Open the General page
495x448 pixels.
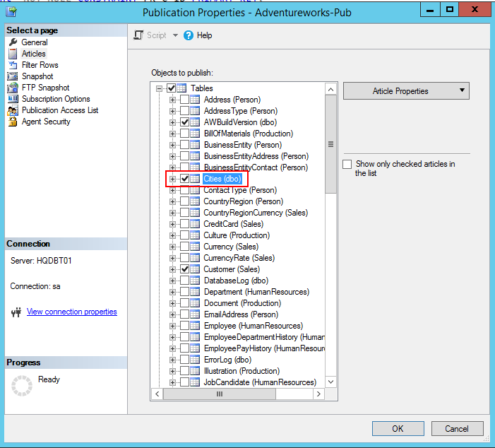tap(35, 42)
